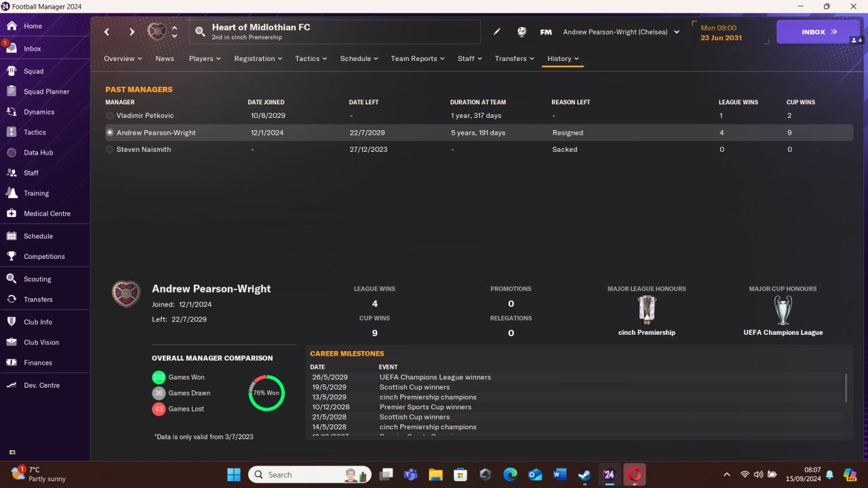This screenshot has height=488, width=868.
Task: Click the Heart of Midlothian FC title
Action: [261, 27]
